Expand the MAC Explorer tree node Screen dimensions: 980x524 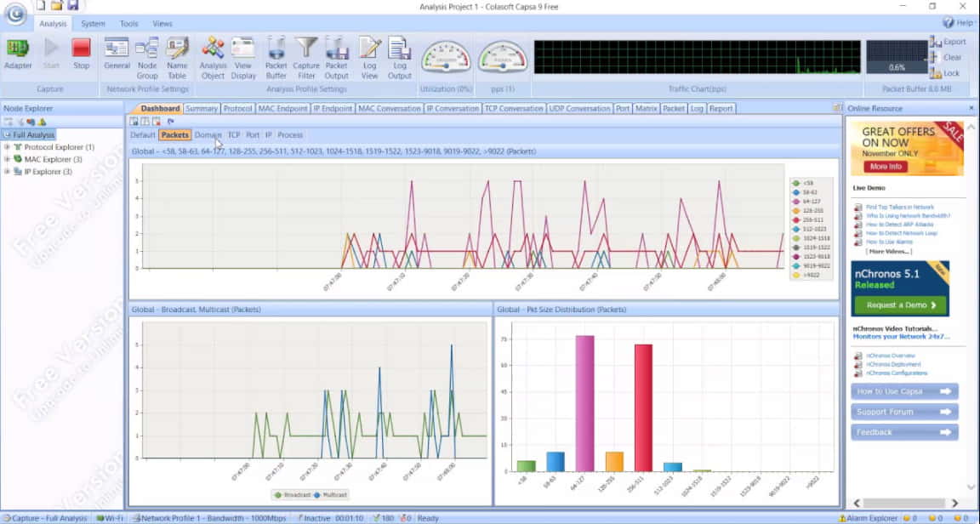[7, 159]
